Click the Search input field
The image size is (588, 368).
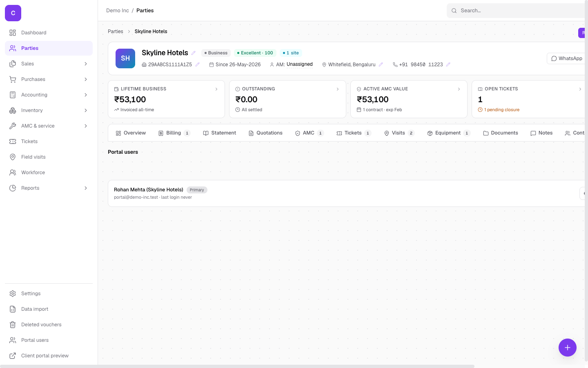tap(517, 11)
